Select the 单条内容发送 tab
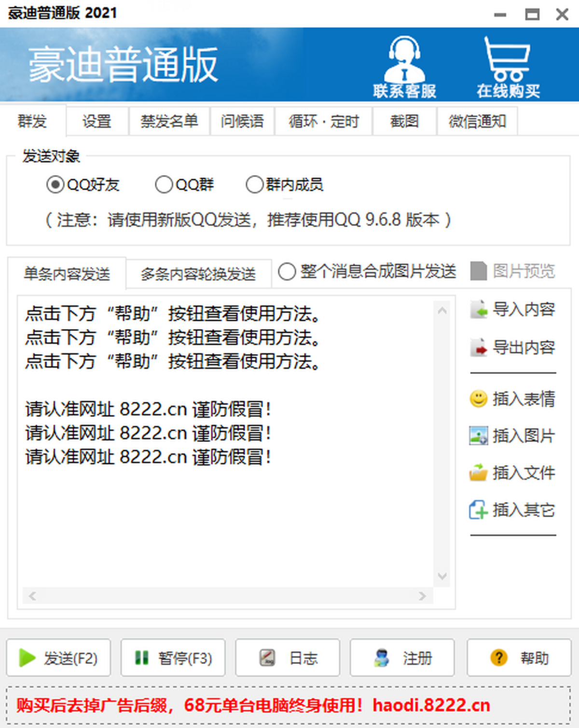The height and width of the screenshot is (728, 579). [x=67, y=274]
